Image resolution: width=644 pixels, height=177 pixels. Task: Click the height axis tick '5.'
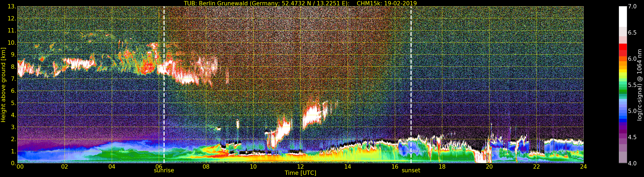pyautogui.click(x=14, y=103)
